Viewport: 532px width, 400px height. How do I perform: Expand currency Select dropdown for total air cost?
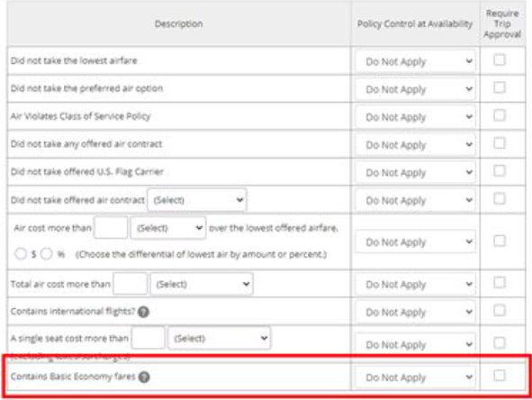[x=202, y=284]
